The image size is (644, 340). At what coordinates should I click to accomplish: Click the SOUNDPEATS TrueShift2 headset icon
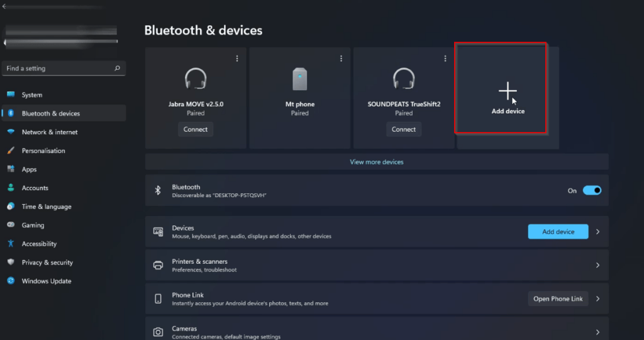tap(404, 79)
